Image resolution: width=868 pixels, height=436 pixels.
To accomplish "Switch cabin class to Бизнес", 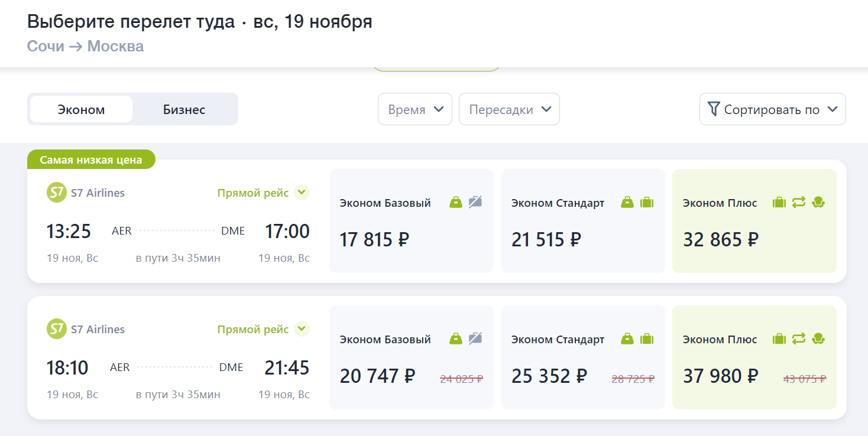I will coord(184,109).
